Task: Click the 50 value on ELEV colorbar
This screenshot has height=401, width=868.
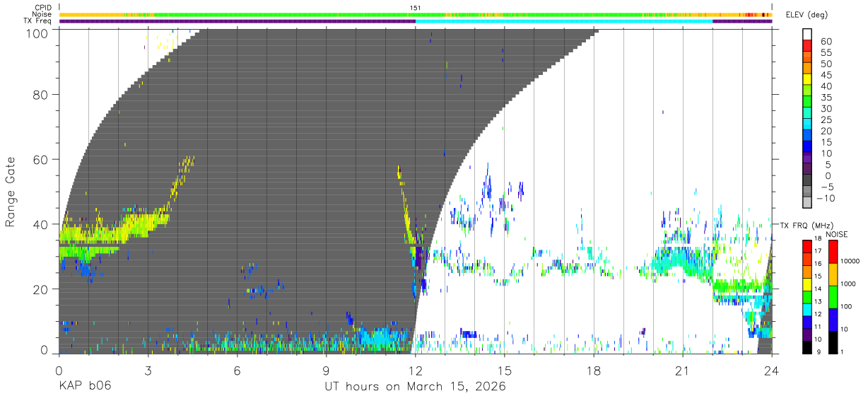Action: click(828, 64)
